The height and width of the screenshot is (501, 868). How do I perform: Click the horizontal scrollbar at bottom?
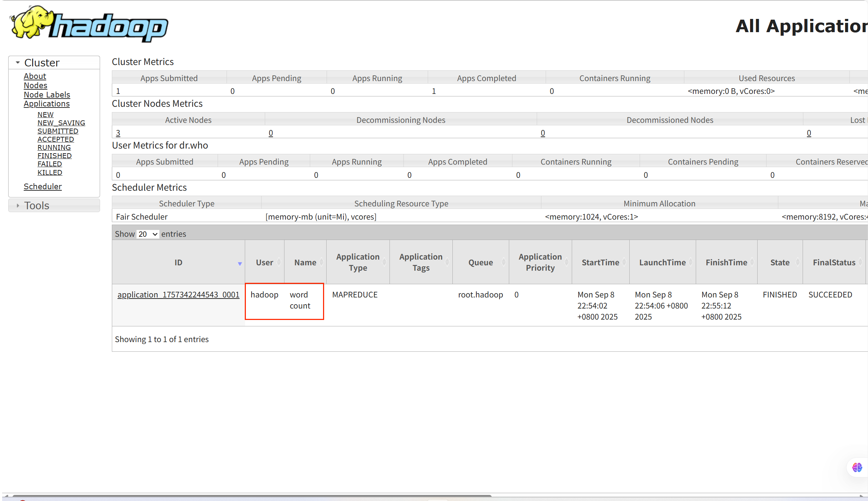click(x=252, y=496)
